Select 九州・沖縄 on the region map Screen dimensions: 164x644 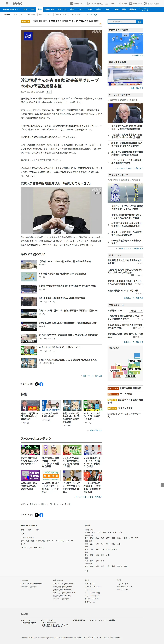coord(114,371)
